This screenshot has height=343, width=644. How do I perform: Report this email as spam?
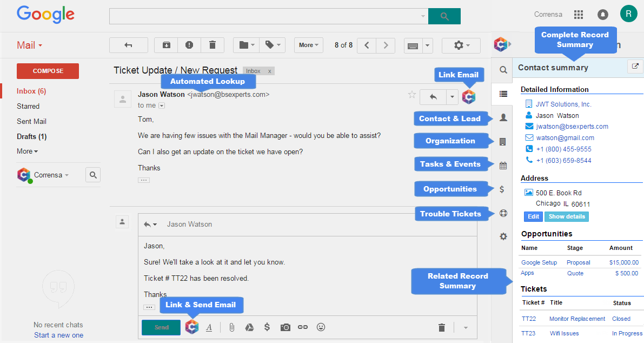[189, 45]
